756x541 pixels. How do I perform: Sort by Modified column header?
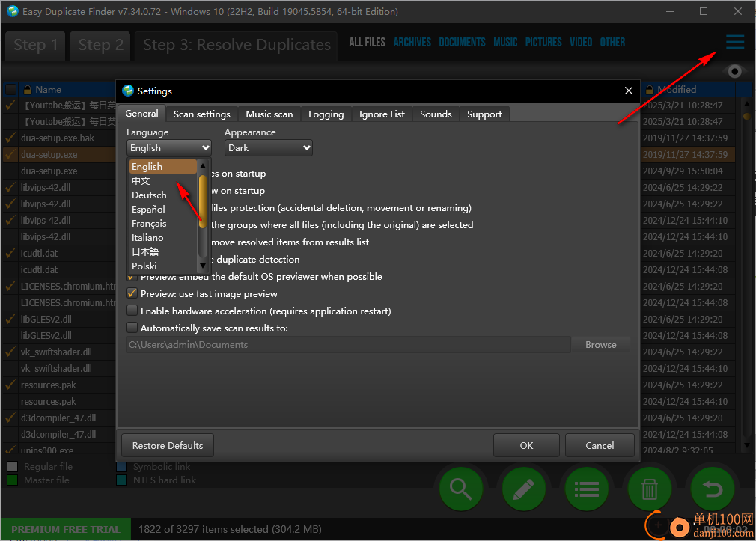[x=688, y=90]
